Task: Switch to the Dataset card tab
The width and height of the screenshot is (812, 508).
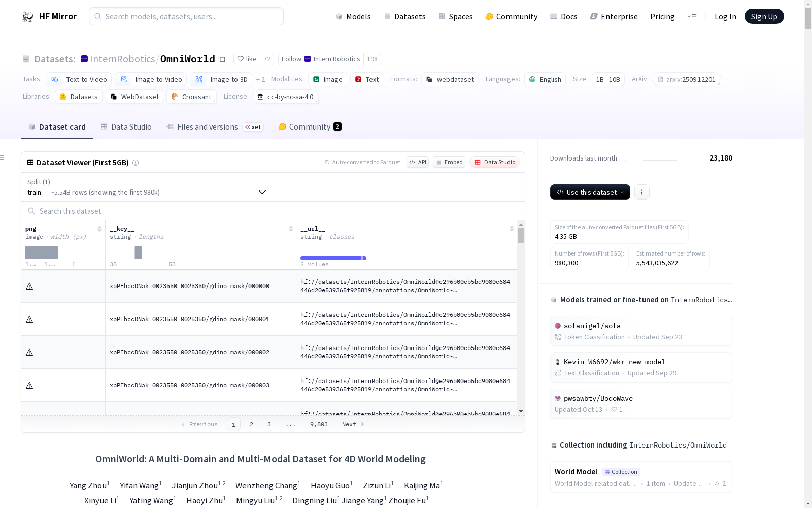Action: point(57,127)
